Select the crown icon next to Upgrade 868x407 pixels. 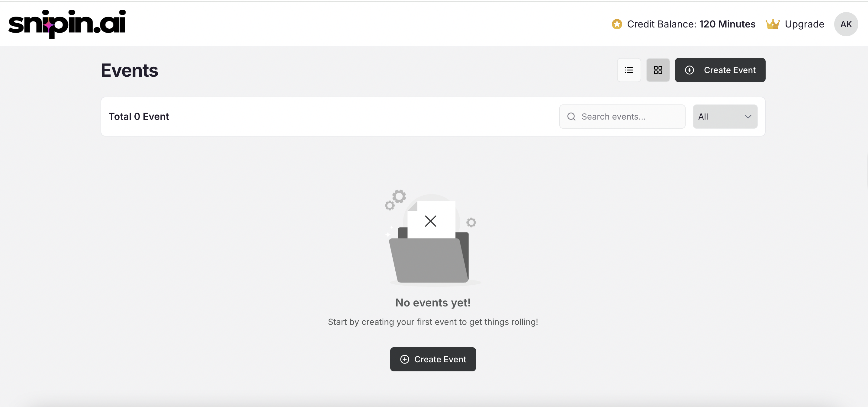tap(773, 24)
